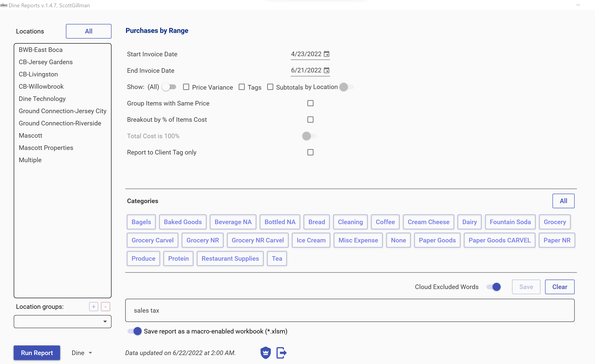
Task: Select Dine Technology location
Action: pos(63,99)
